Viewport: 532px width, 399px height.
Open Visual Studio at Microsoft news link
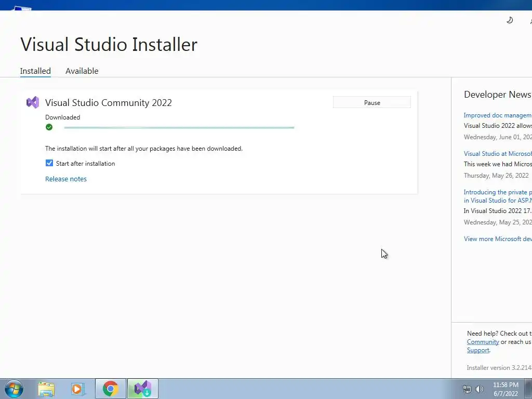point(497,154)
